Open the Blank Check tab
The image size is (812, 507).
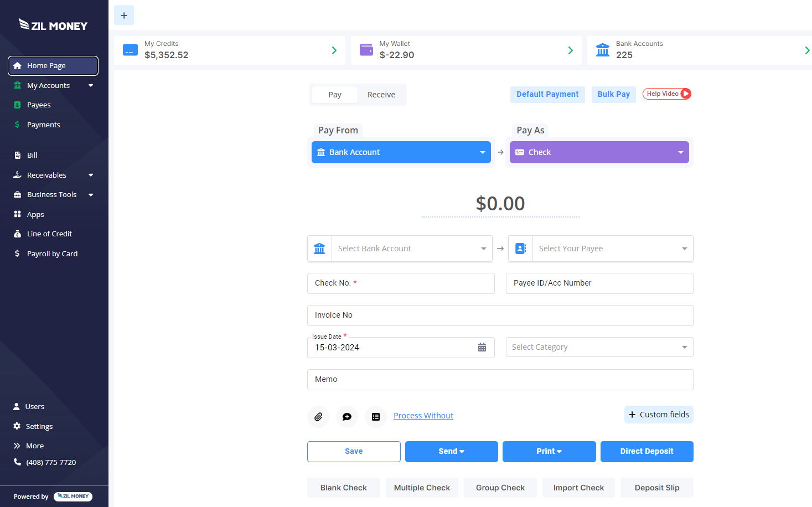coord(343,488)
